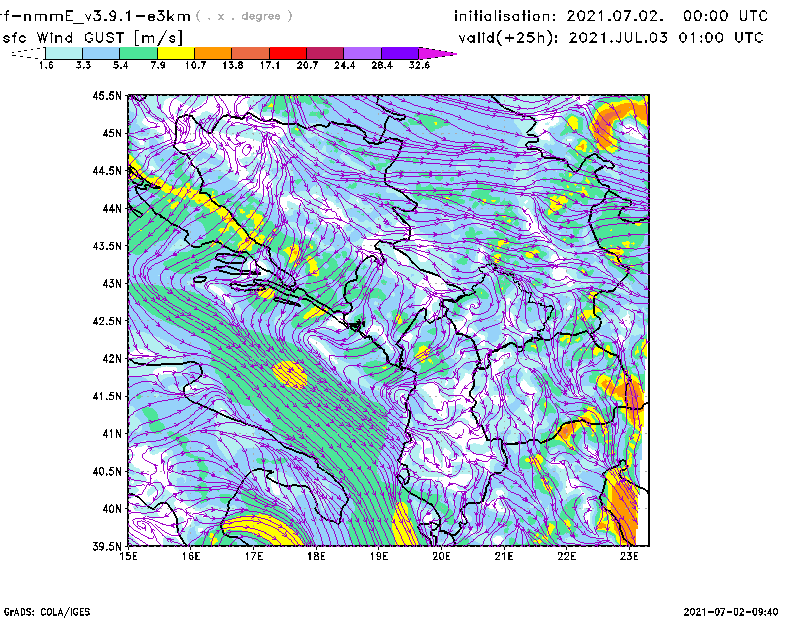Click the legend value 28.4
800x618 pixels.
[x=382, y=65]
